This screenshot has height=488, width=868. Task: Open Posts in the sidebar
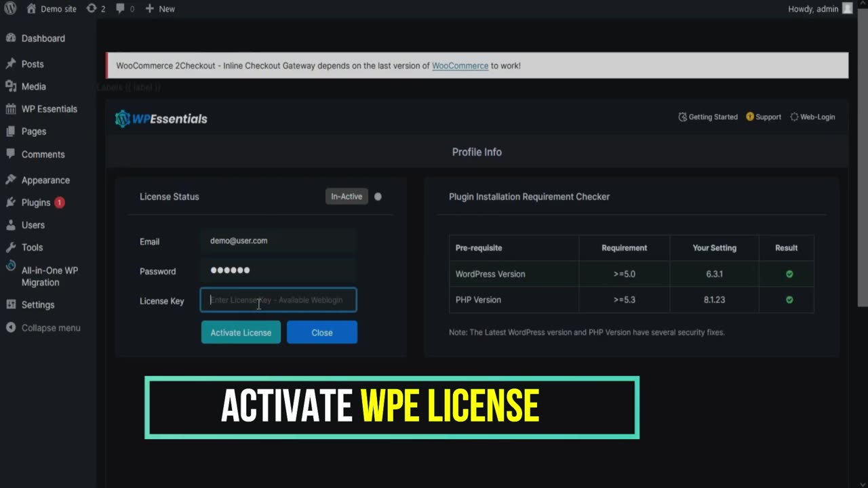(x=33, y=64)
